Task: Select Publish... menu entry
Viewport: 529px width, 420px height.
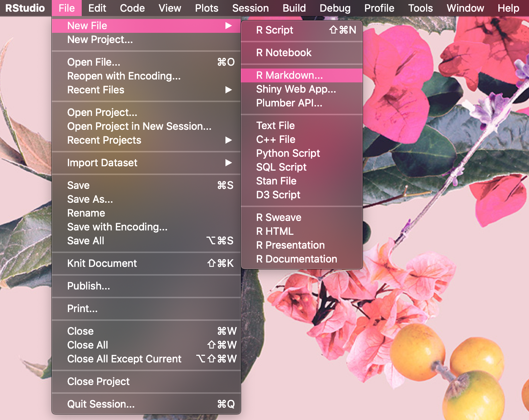Action: coord(146,286)
